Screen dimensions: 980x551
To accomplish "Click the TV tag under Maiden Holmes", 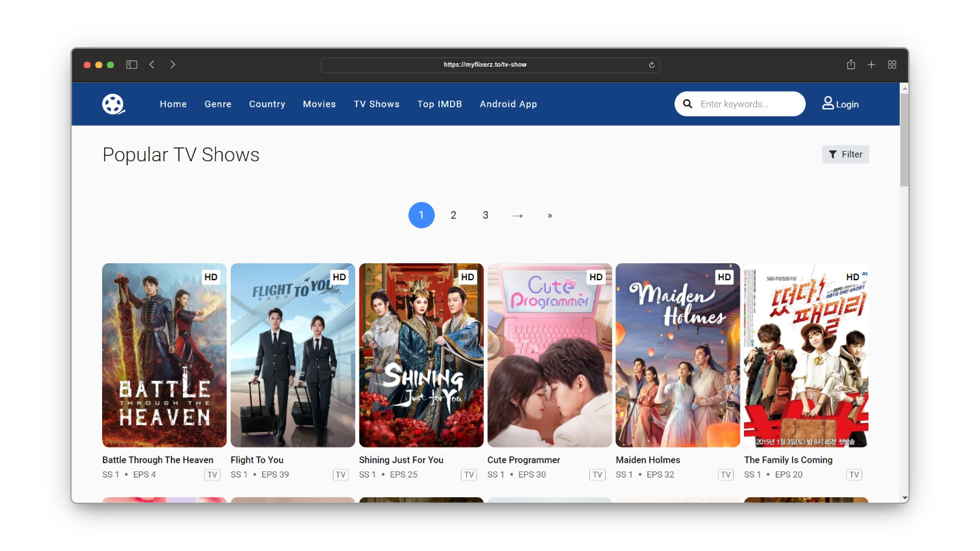I will point(726,475).
